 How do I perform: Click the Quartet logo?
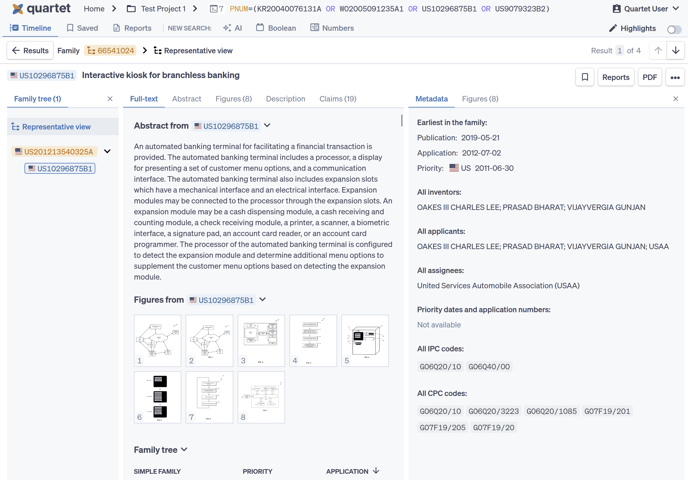click(x=41, y=9)
